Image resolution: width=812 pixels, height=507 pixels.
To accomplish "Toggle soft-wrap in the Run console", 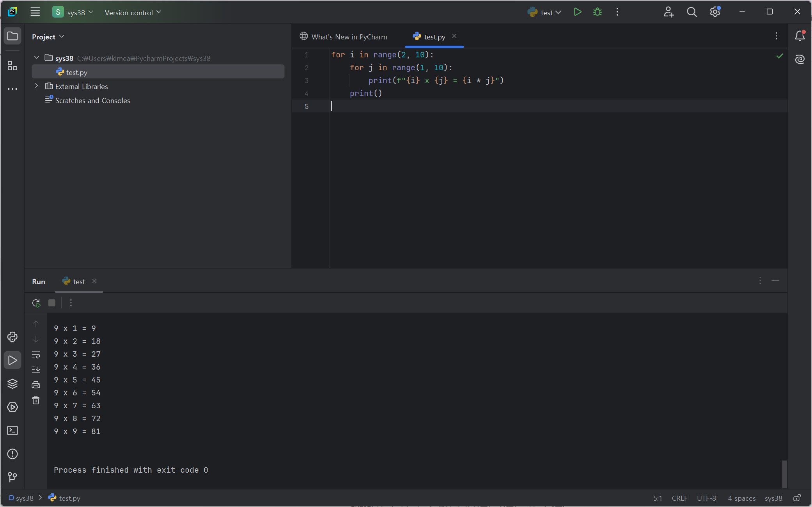I will 36,354.
